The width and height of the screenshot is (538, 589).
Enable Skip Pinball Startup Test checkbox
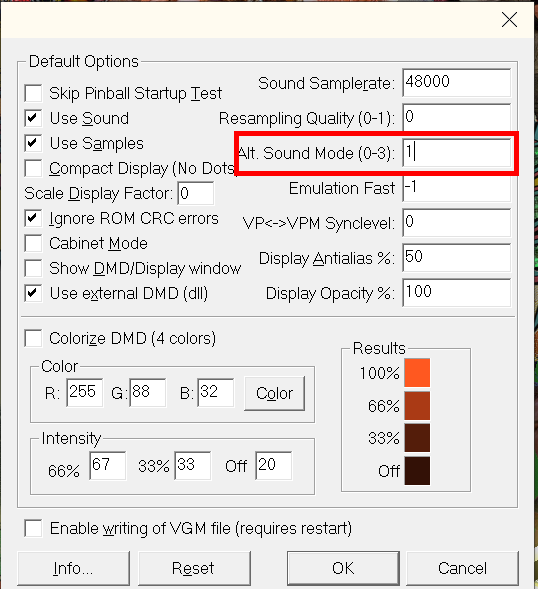(33, 93)
